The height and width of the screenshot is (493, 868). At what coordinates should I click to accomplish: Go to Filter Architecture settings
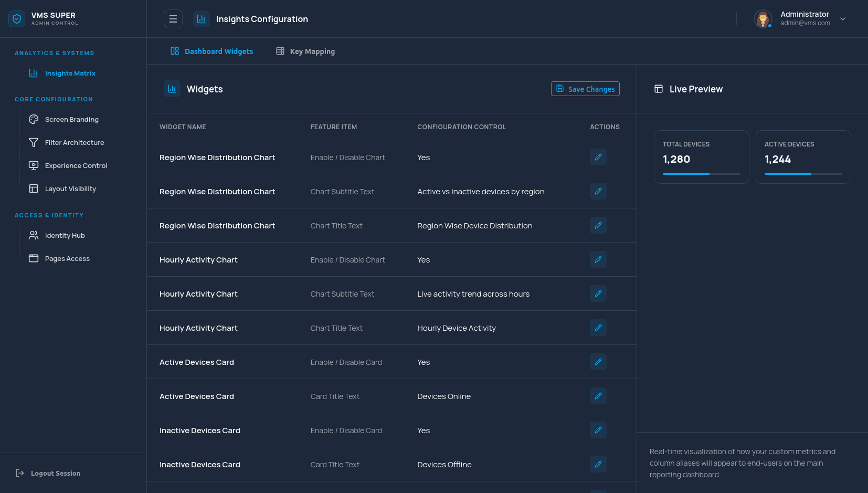click(74, 142)
